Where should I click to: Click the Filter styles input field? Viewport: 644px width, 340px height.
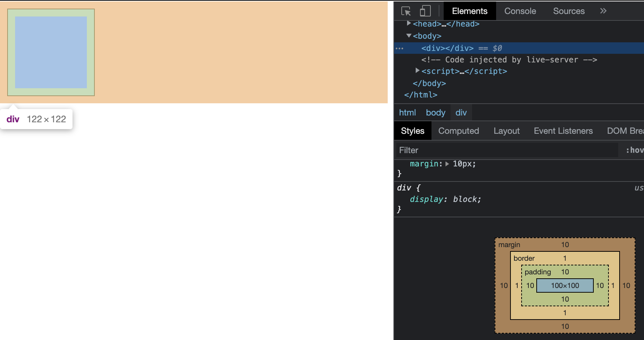[x=507, y=150]
